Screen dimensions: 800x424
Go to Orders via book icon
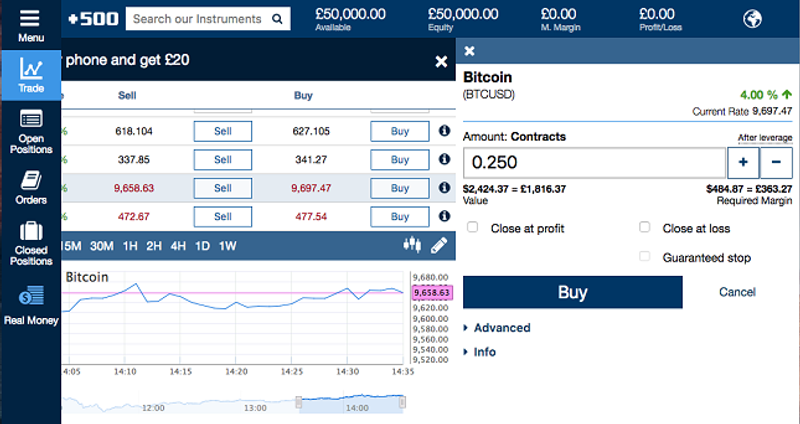31,181
